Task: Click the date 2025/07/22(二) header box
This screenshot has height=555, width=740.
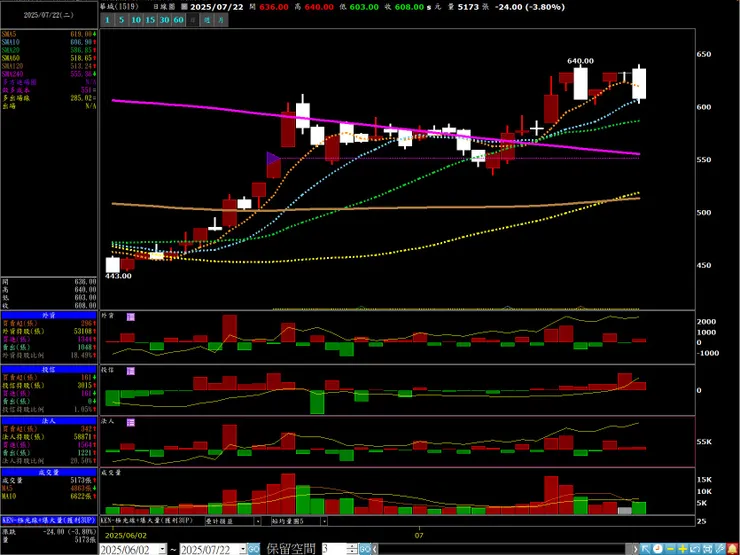Action: [x=49, y=15]
